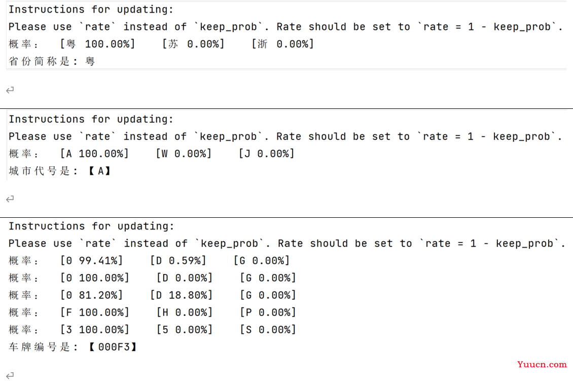This screenshot has width=573, height=392.
Task: Click the [3 100.00%] probability entry
Action: coord(95,330)
